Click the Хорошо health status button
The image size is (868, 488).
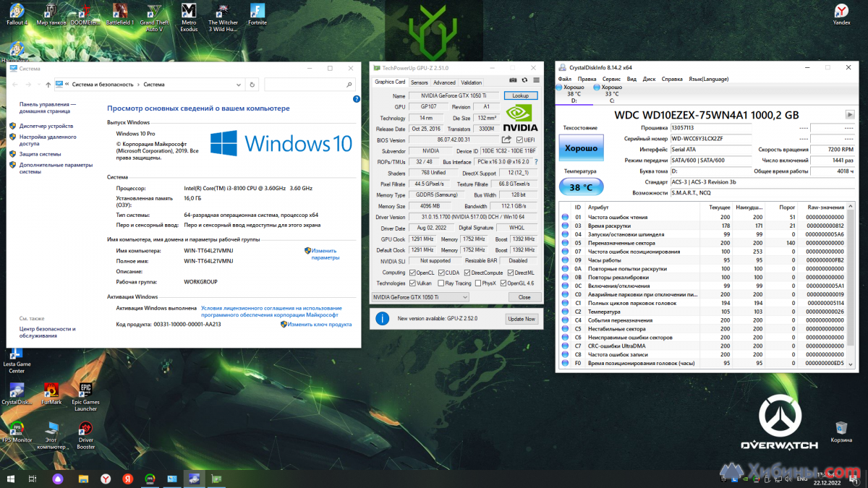click(x=580, y=147)
